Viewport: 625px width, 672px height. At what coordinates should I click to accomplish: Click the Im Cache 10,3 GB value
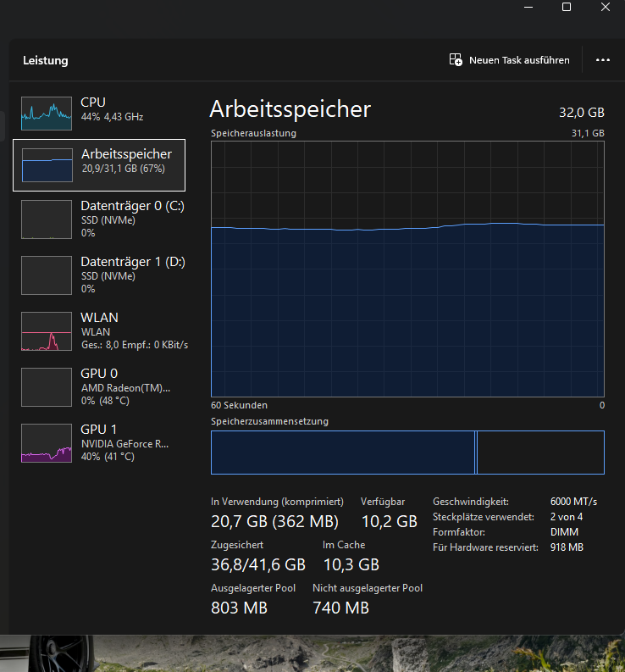351,565
